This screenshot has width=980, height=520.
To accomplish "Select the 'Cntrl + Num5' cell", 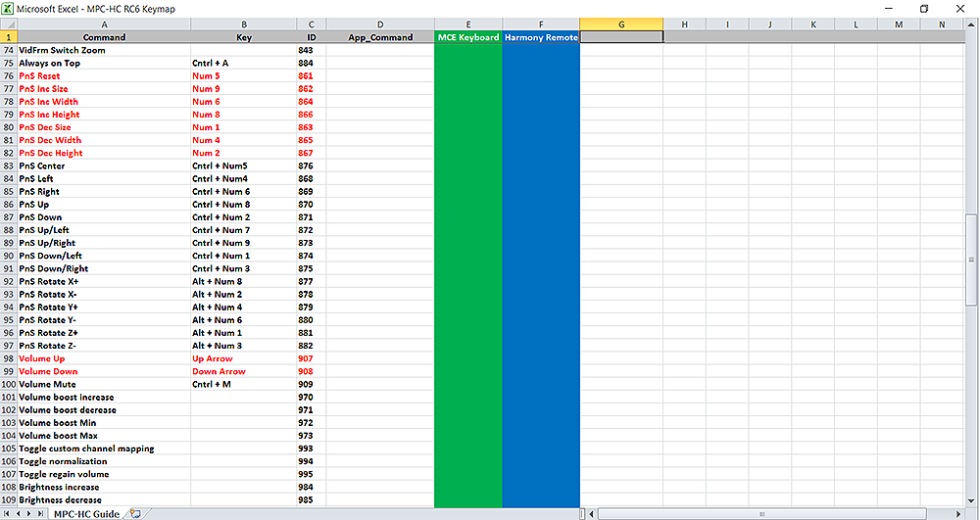I will (x=244, y=166).
